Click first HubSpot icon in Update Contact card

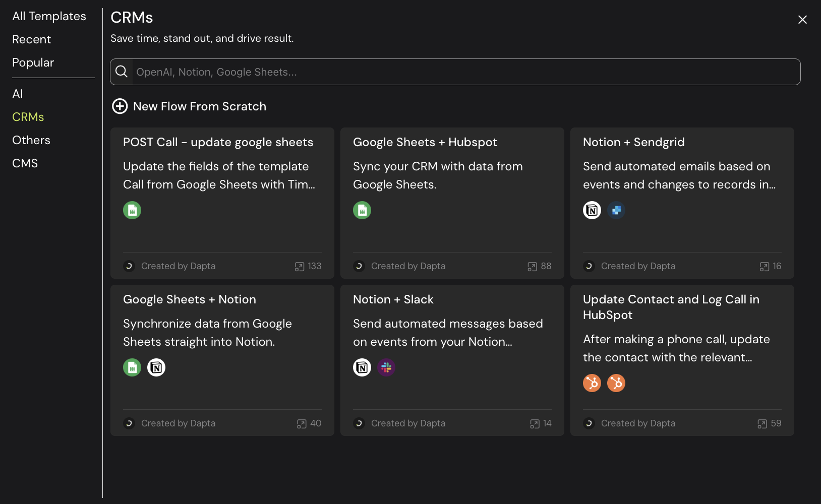[x=592, y=383]
